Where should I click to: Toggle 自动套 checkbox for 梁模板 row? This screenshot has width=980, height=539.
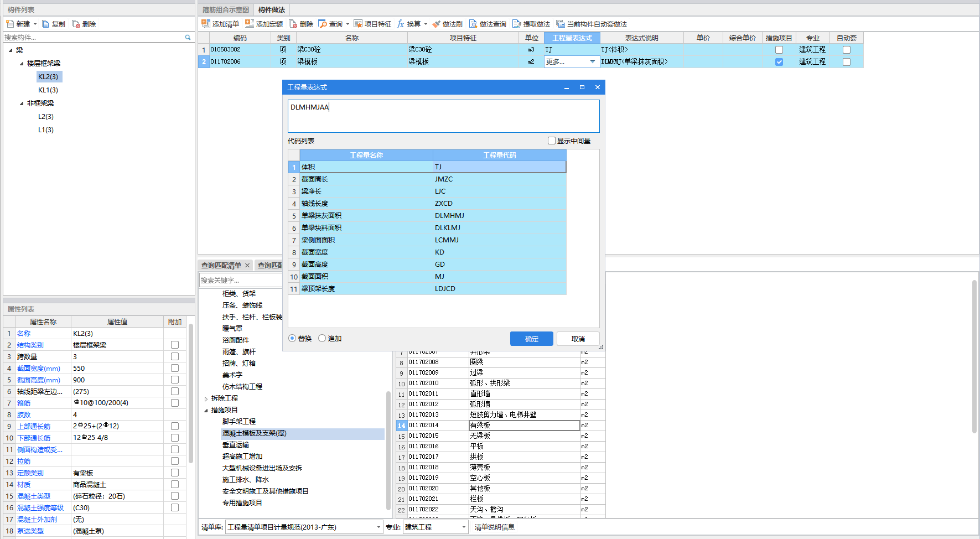(847, 62)
